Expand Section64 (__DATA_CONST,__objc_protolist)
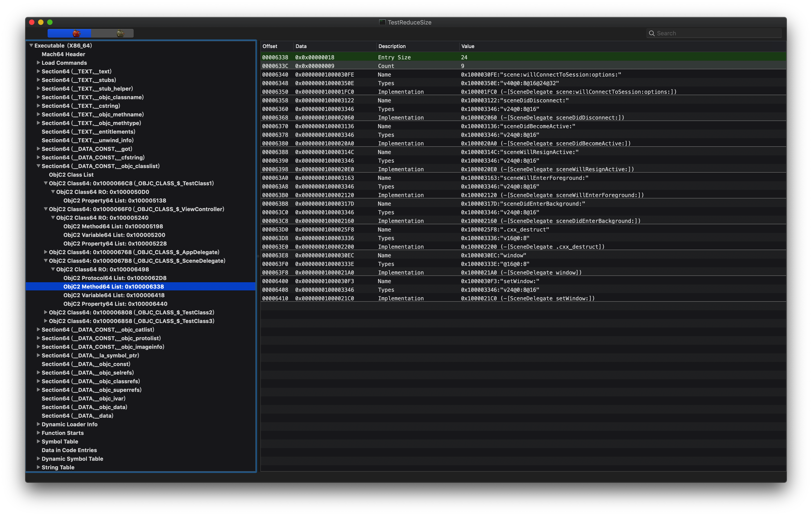Screen dimensions: 812x516 coord(38,338)
